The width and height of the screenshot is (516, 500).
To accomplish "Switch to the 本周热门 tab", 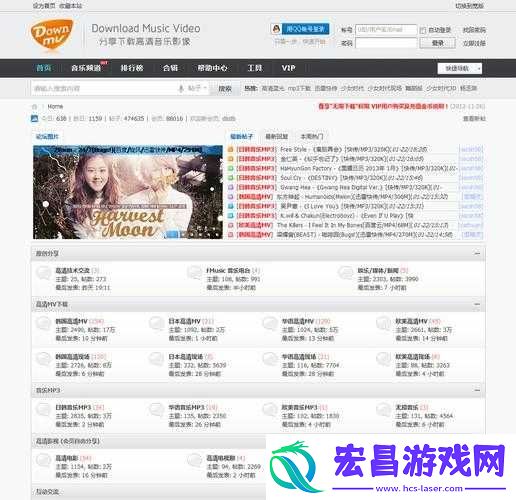I will [312, 136].
